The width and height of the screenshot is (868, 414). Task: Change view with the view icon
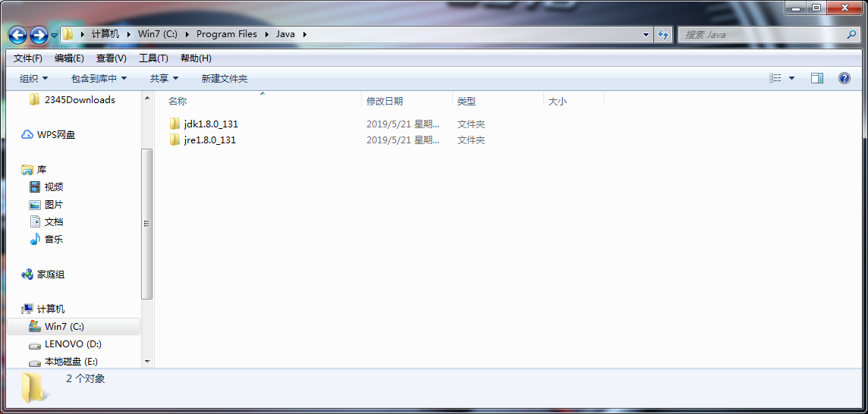tap(775, 79)
